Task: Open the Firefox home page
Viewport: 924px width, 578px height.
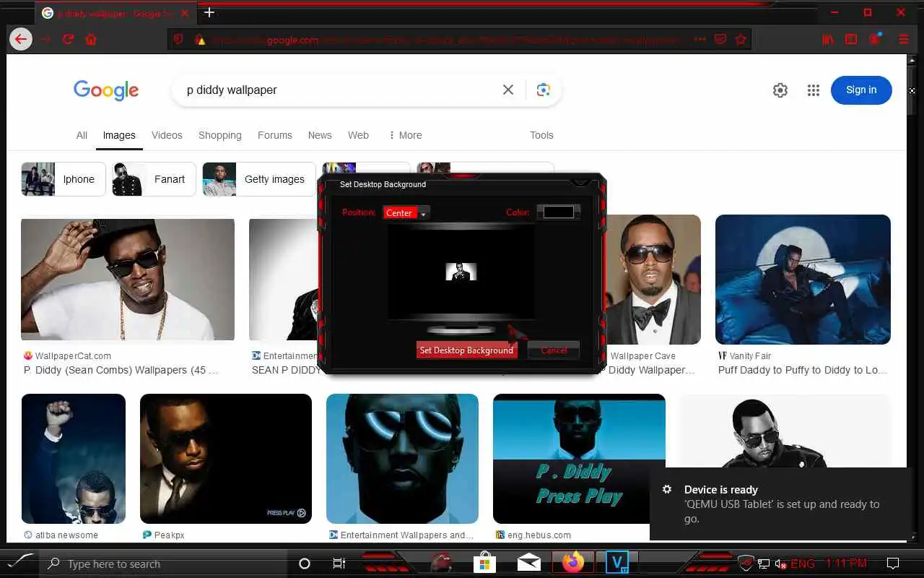Action: (91, 39)
